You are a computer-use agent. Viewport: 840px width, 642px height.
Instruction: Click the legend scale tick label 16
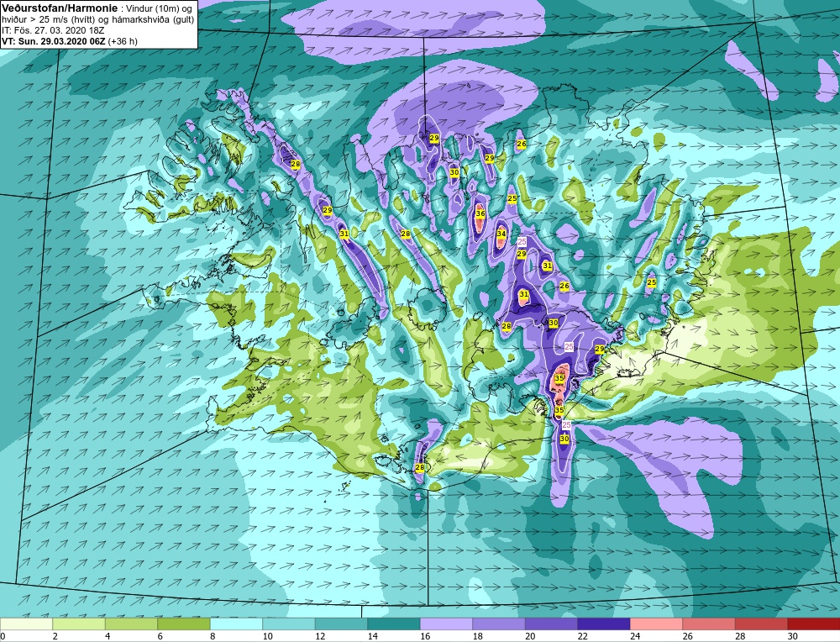pyautogui.click(x=425, y=636)
